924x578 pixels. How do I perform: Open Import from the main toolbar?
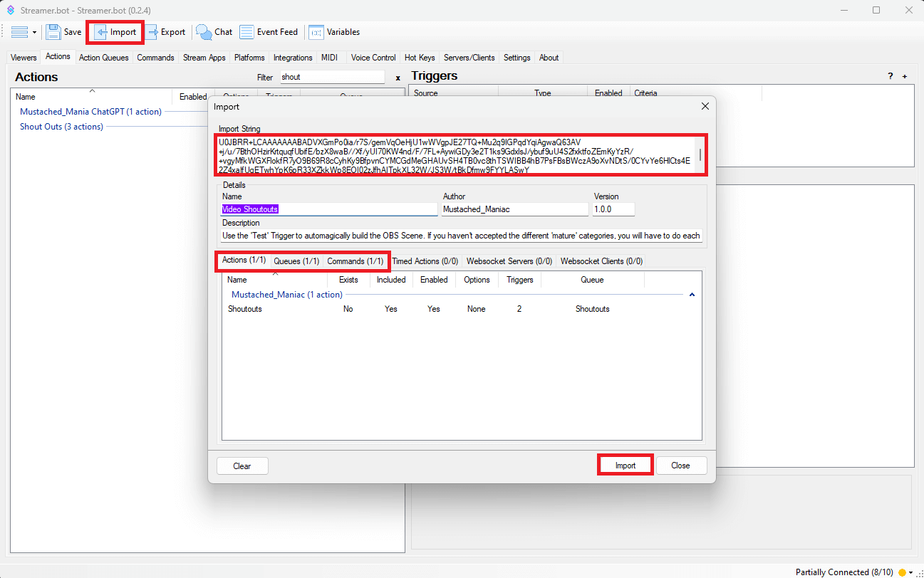(115, 32)
